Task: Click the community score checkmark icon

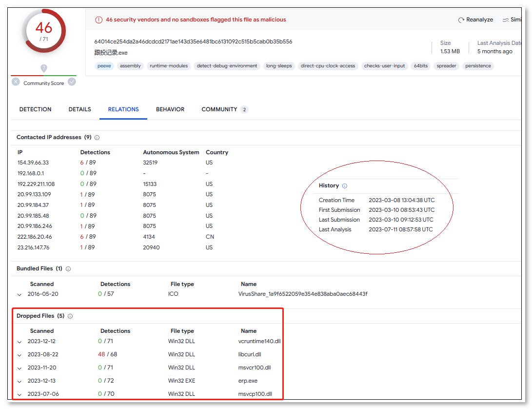Action: pos(72,82)
